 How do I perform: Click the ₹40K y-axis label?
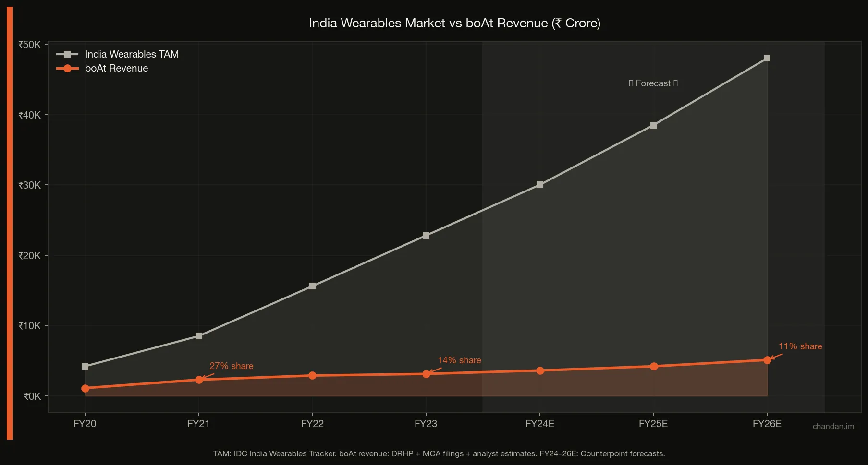tap(30, 115)
